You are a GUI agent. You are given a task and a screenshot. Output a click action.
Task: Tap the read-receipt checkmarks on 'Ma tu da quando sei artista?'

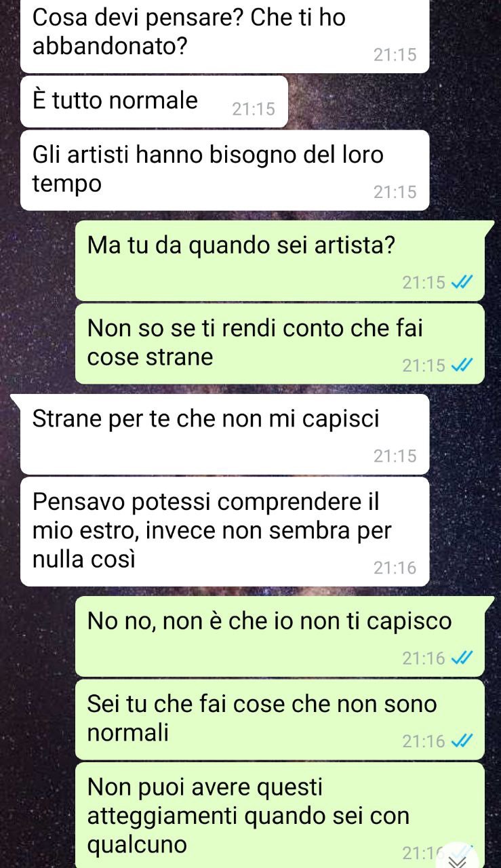click(x=460, y=282)
